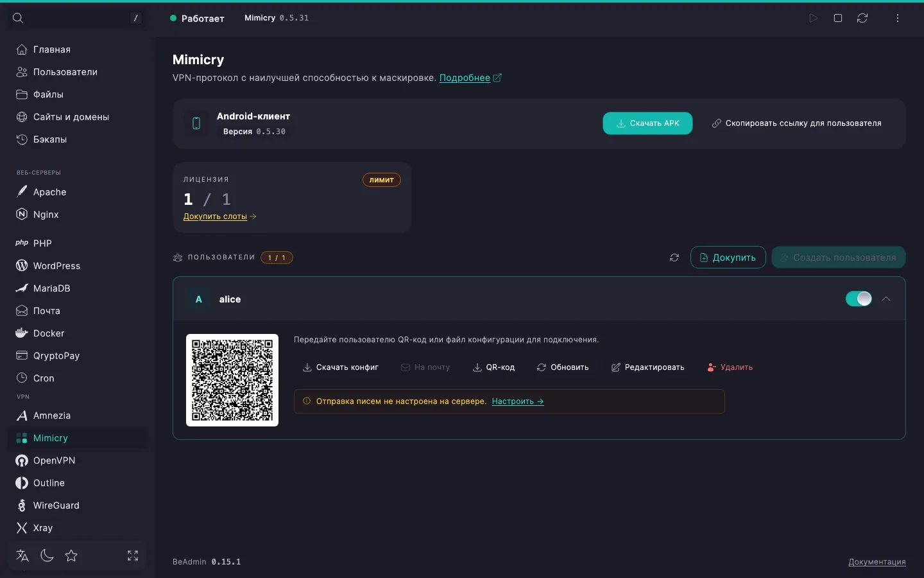This screenshot has width=924, height=578.
Task: Switch theme using the moon icon
Action: (x=47, y=556)
